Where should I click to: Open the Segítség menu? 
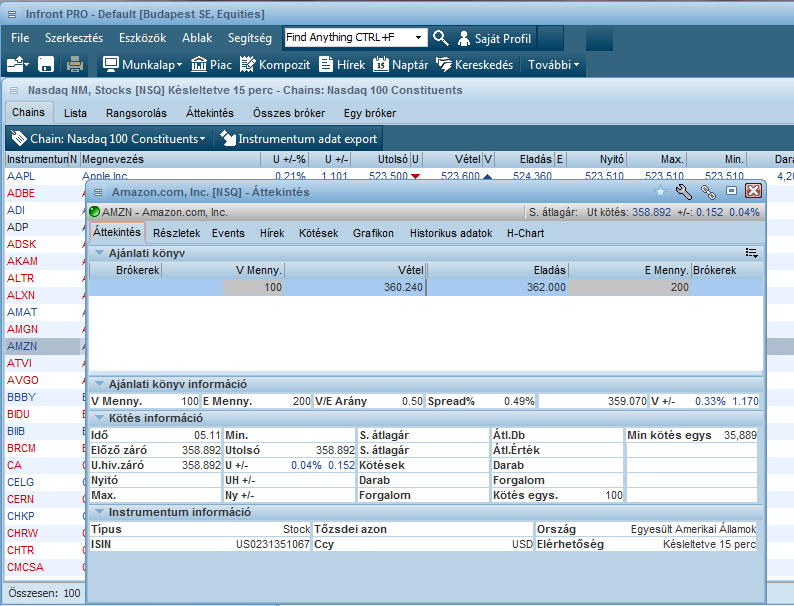250,38
